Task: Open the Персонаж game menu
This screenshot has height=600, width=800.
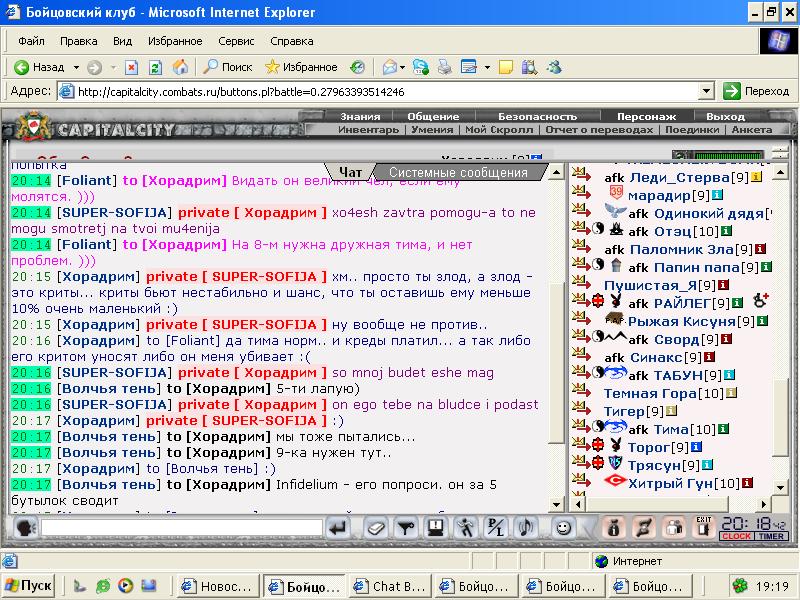Action: pos(646,116)
